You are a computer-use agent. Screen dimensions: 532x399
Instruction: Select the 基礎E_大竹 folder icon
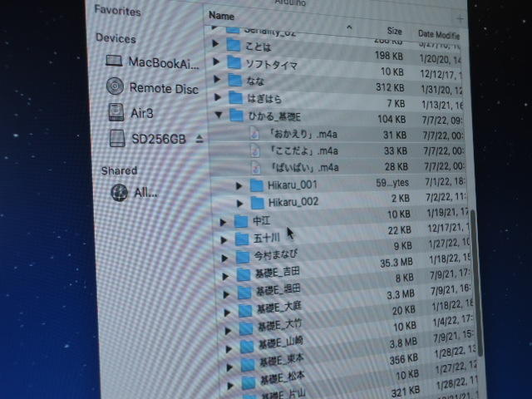pos(246,328)
